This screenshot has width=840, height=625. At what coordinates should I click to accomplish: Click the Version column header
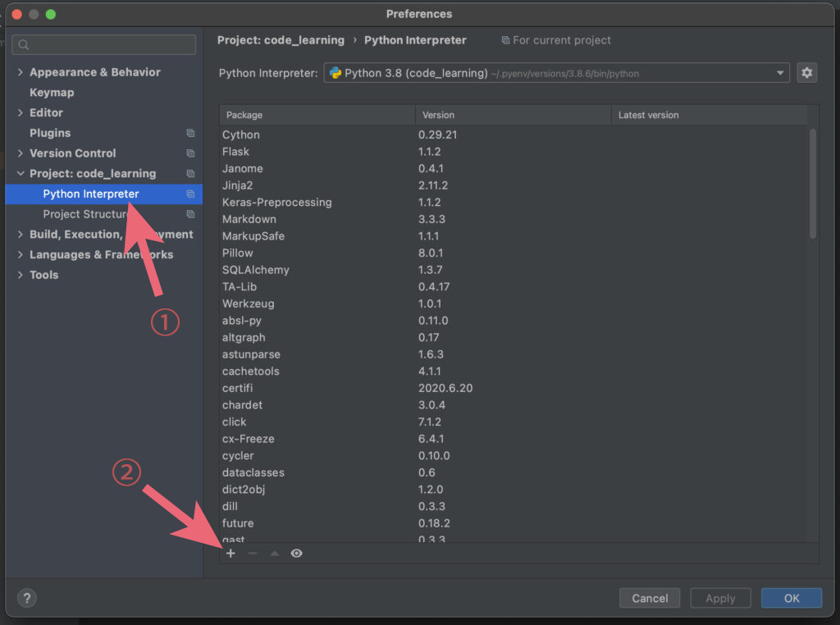514,115
